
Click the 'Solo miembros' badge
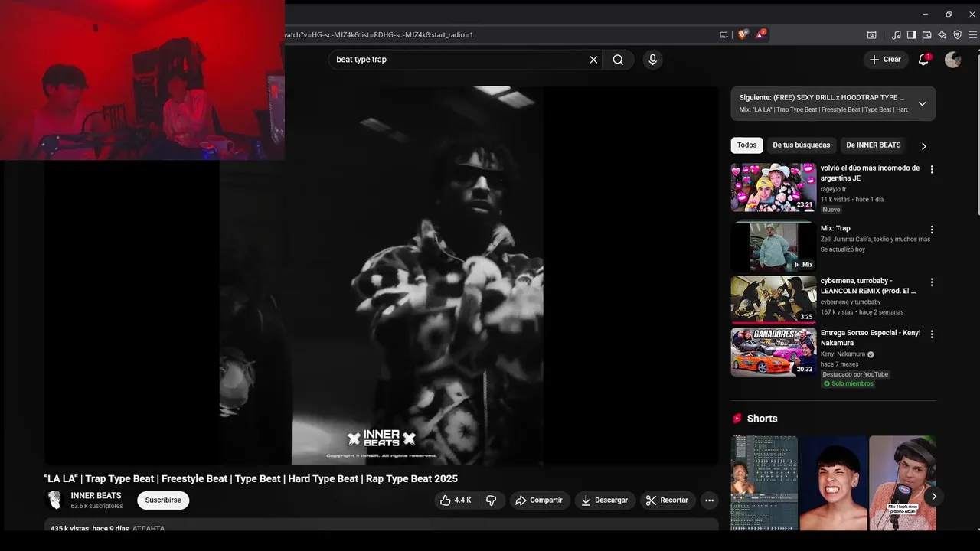pos(848,383)
